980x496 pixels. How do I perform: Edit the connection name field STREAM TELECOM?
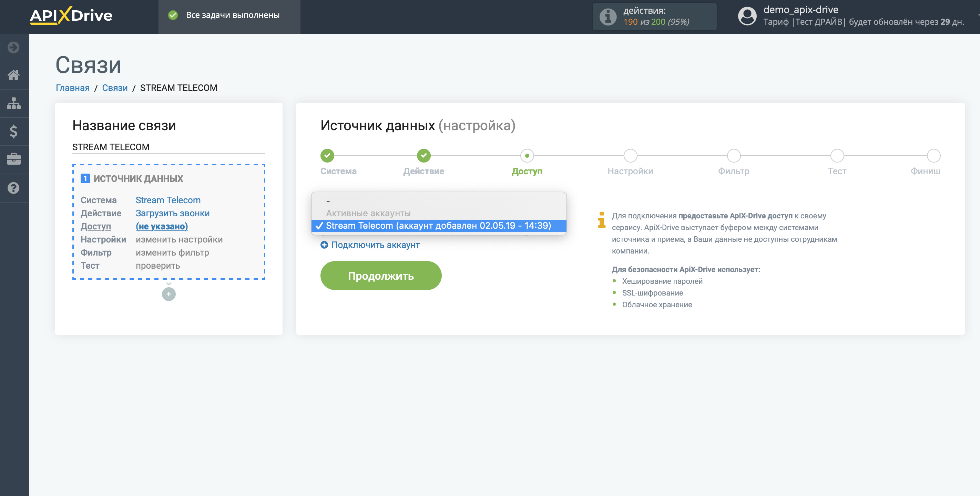[169, 147]
